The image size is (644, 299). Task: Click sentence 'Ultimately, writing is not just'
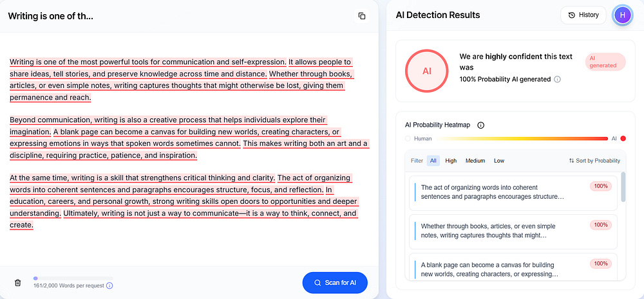coord(210,213)
